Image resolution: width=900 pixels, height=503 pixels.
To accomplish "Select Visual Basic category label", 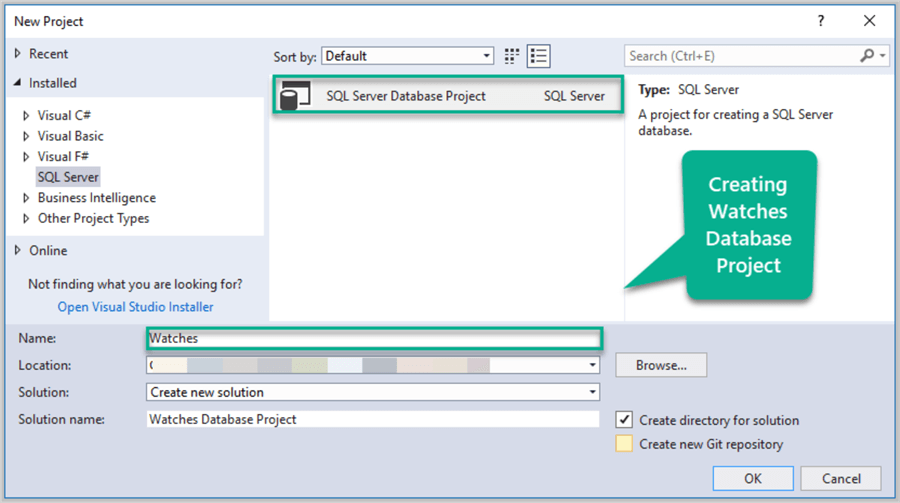I will (x=71, y=136).
